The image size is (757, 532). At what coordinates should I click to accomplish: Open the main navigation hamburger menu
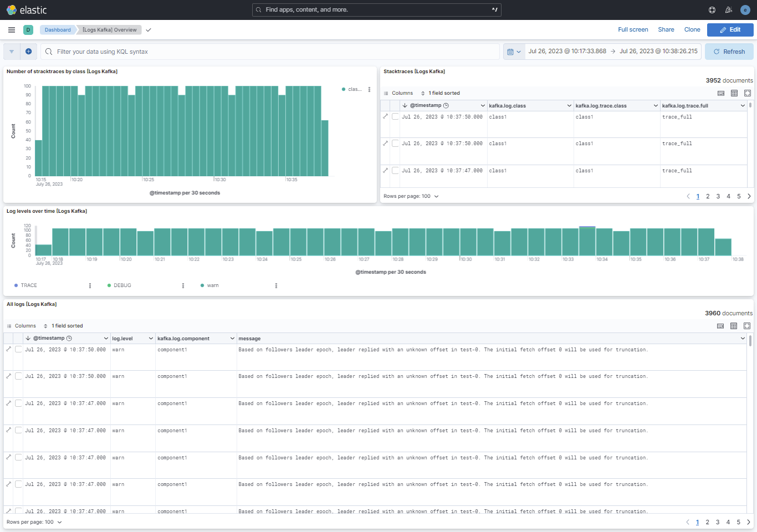pos(12,30)
